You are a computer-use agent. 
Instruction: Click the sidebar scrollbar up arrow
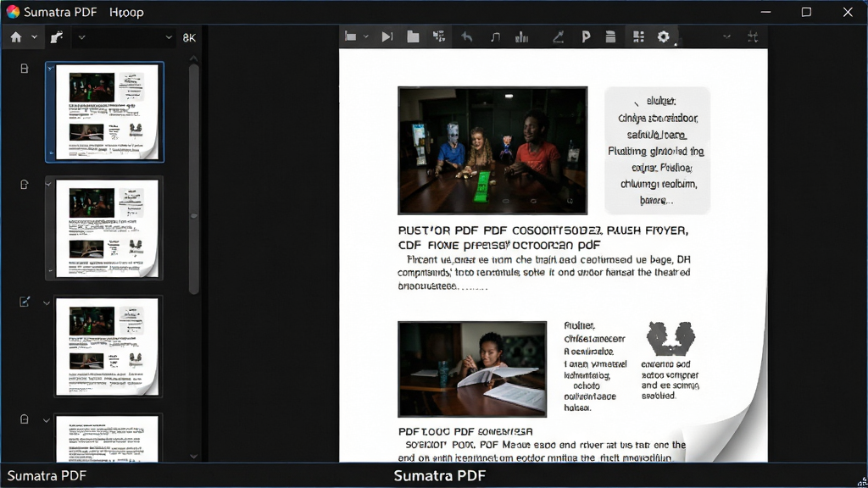194,58
